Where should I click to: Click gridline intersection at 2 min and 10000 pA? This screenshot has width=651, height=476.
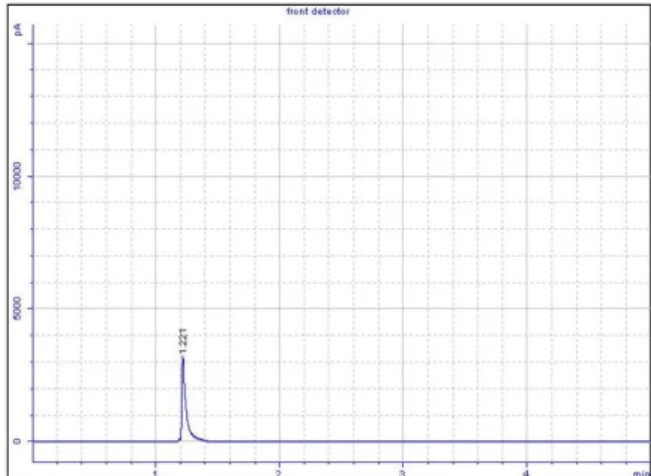pyautogui.click(x=279, y=176)
